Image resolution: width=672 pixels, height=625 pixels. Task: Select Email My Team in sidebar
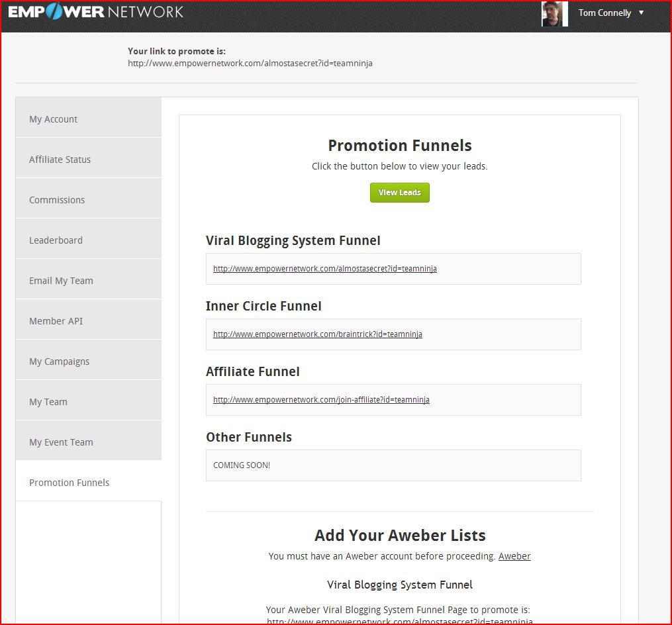89,279
